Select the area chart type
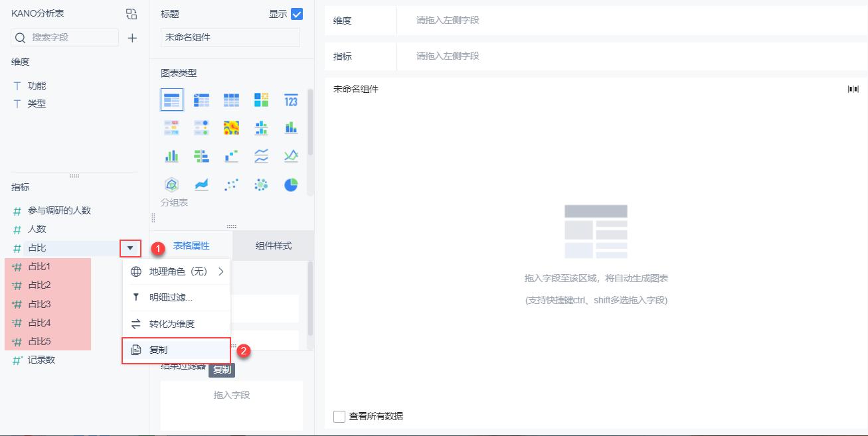 [201, 184]
